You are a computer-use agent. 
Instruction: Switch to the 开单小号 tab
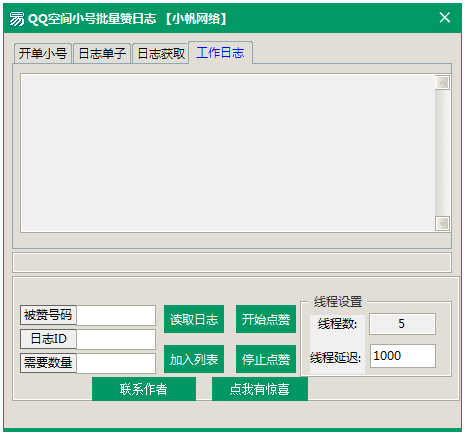click(x=43, y=53)
